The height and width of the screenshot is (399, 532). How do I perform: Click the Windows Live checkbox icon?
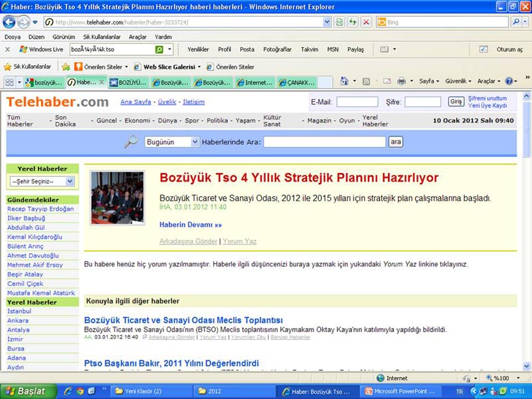tap(484, 49)
